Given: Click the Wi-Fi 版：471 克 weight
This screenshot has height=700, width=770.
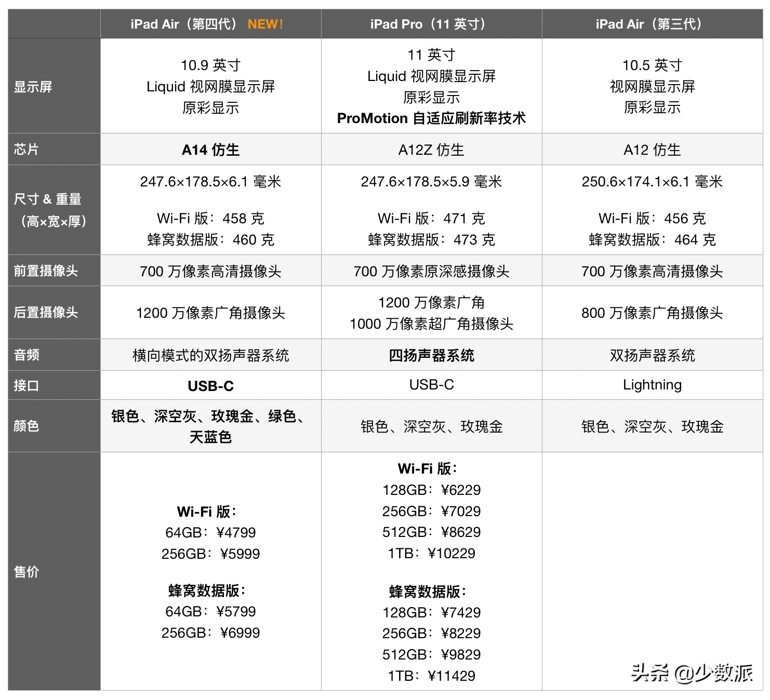Looking at the screenshot, I should click(431, 219).
